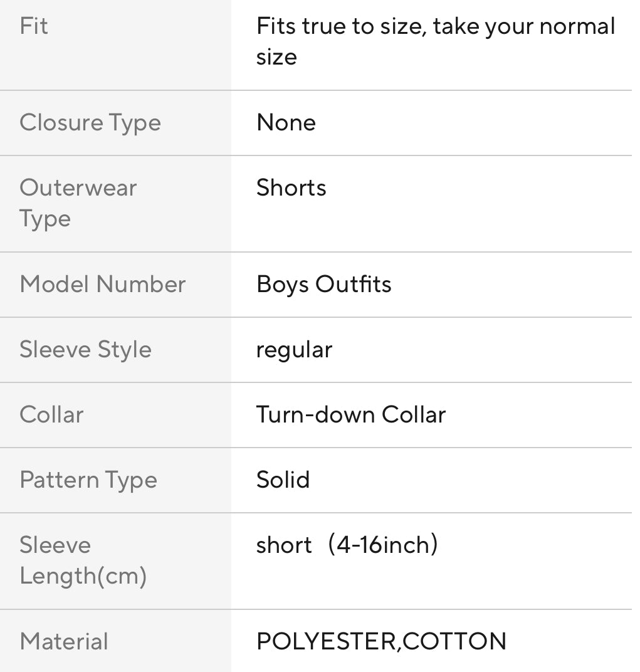
Task: Click the Closure Type label
Action: [x=90, y=123]
